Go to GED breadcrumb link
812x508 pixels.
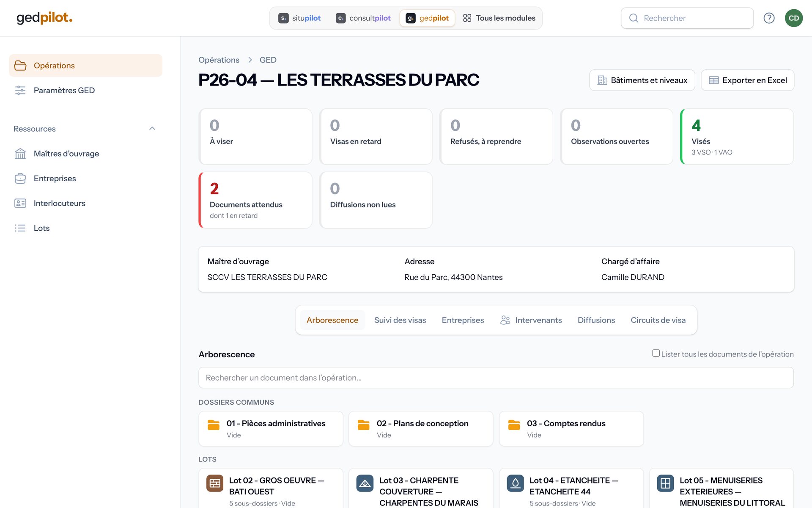(x=268, y=60)
